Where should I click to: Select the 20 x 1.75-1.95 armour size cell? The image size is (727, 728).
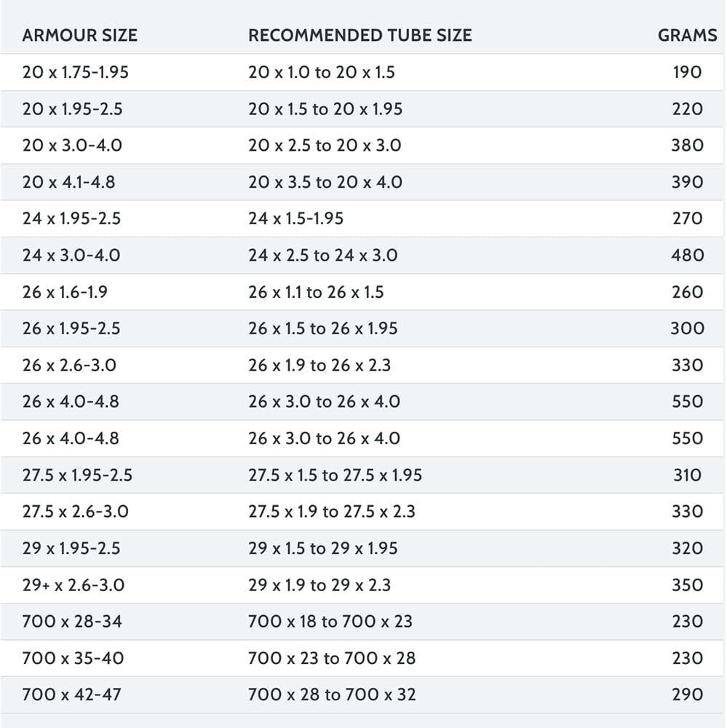(76, 72)
